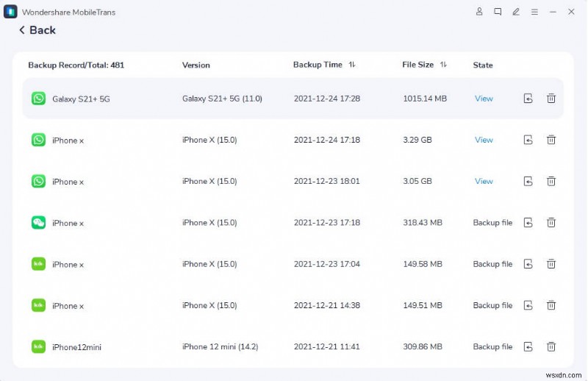Close the MobileTrans window
This screenshot has height=381, width=588.
pos(571,12)
